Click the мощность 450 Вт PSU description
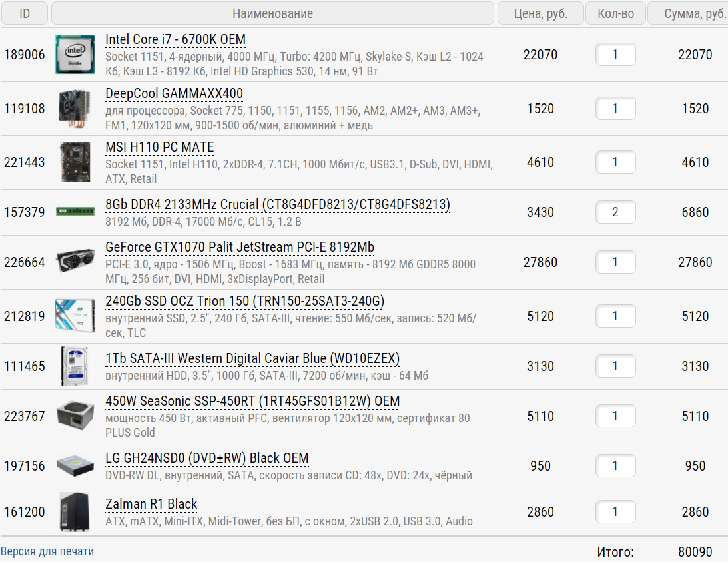Image resolution: width=728 pixels, height=562 pixels. (x=287, y=425)
